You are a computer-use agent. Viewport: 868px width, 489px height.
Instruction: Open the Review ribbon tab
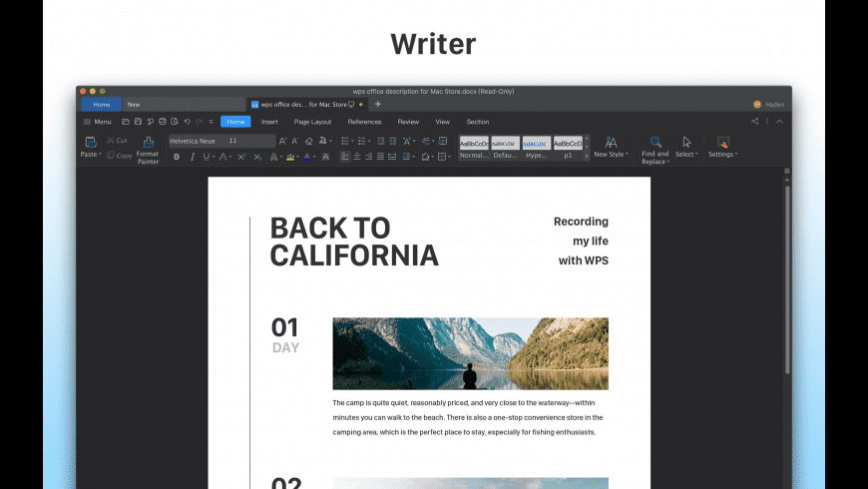point(408,122)
